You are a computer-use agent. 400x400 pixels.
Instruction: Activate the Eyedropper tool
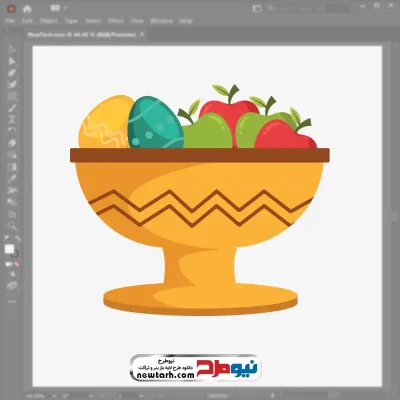click(x=12, y=179)
